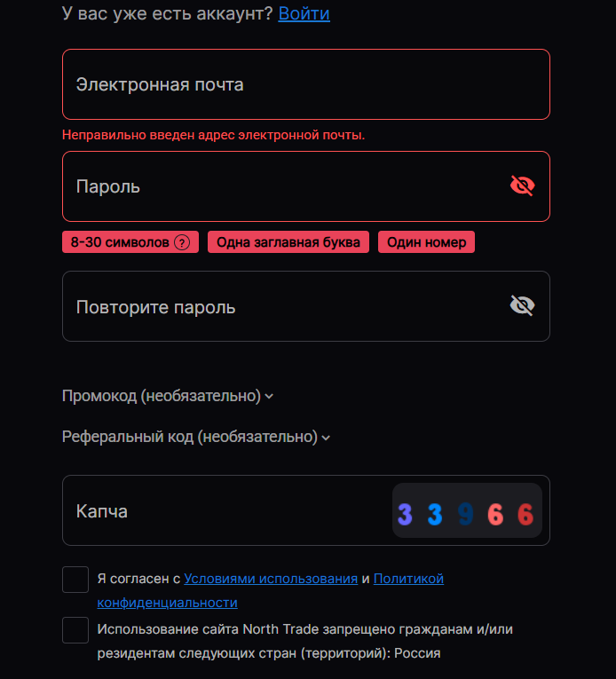The height and width of the screenshot is (679, 616).
Task: Expand the Промокод optional section
Action: tap(167, 396)
